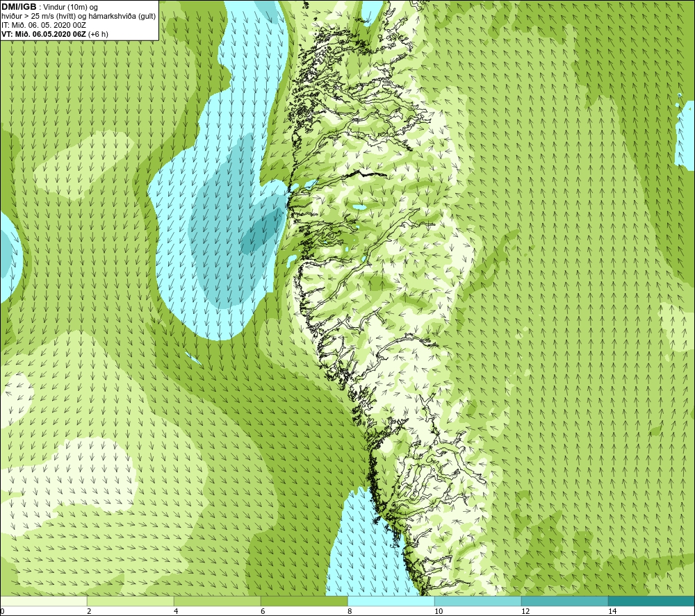Click the scale label '6'
The height and width of the screenshot is (616, 695).
(263, 611)
